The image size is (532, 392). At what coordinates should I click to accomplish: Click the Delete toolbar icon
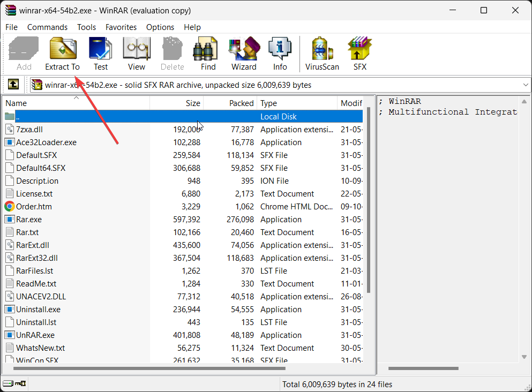click(x=173, y=49)
